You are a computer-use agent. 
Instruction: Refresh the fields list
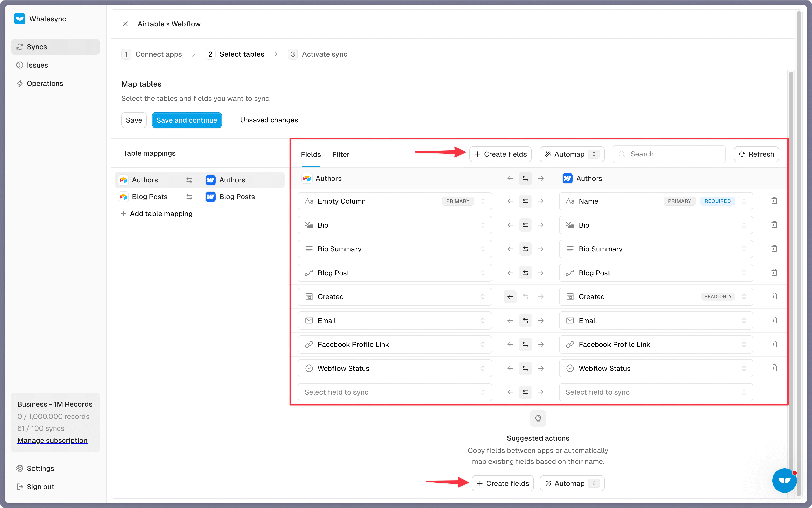756,154
